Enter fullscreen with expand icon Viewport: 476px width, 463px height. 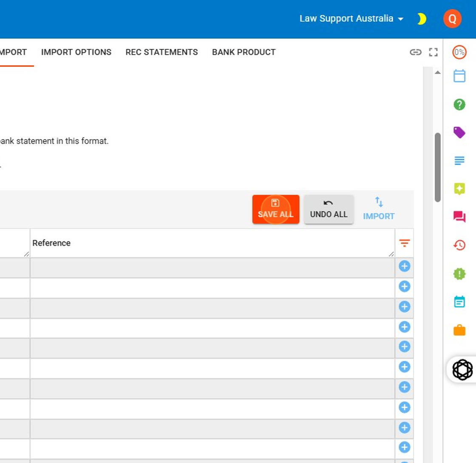[433, 52]
